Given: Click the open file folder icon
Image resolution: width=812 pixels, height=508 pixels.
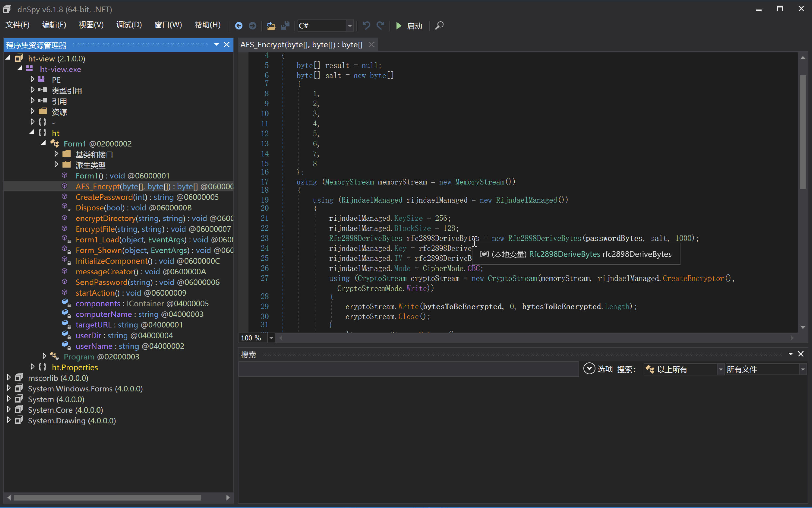Looking at the screenshot, I should pos(271,26).
